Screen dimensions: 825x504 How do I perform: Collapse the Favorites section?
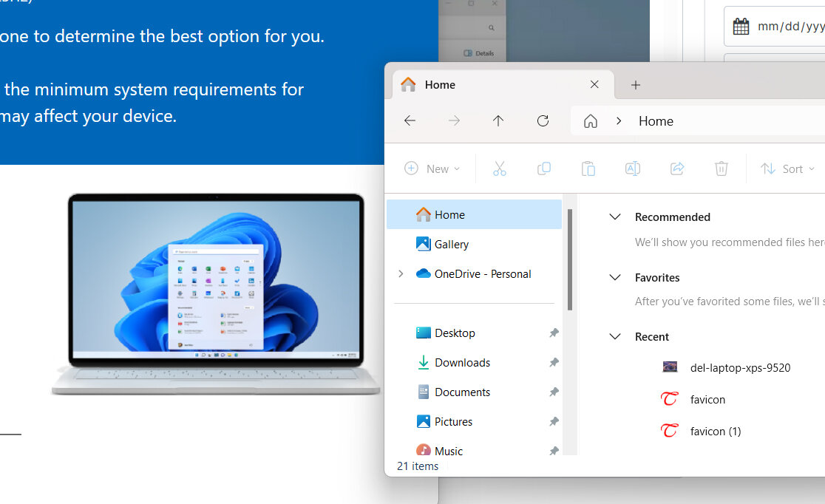614,277
